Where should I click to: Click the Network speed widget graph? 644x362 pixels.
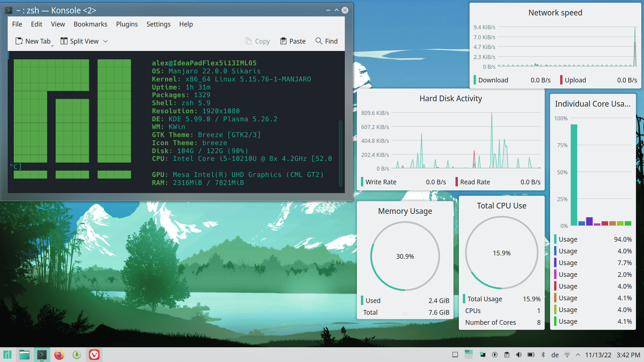pos(568,46)
